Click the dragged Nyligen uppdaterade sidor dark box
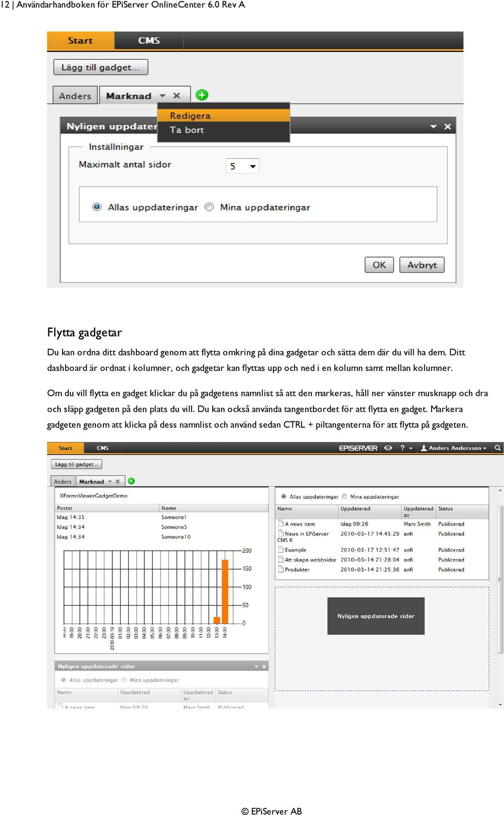The image size is (504, 815). pos(376,616)
